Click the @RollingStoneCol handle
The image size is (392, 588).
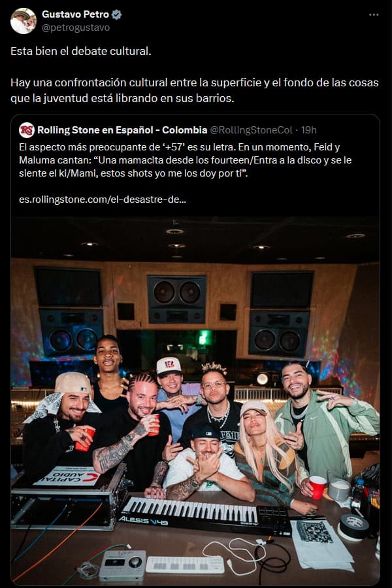pyautogui.click(x=251, y=130)
